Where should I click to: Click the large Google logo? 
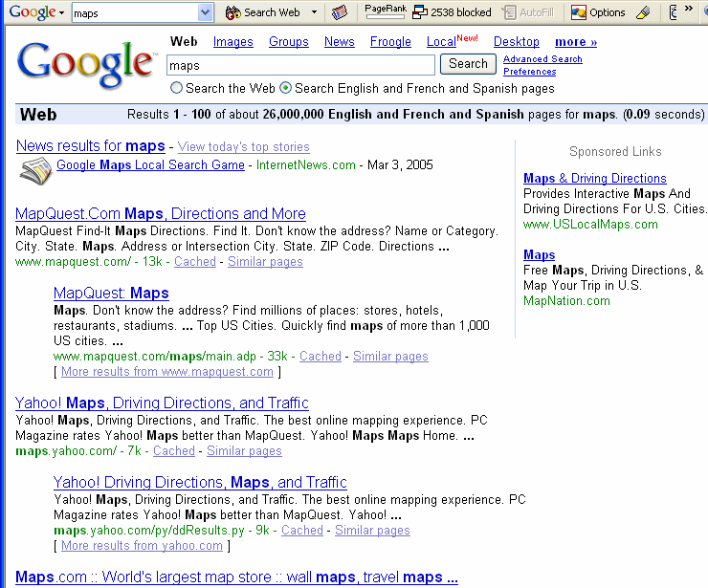coord(86,64)
